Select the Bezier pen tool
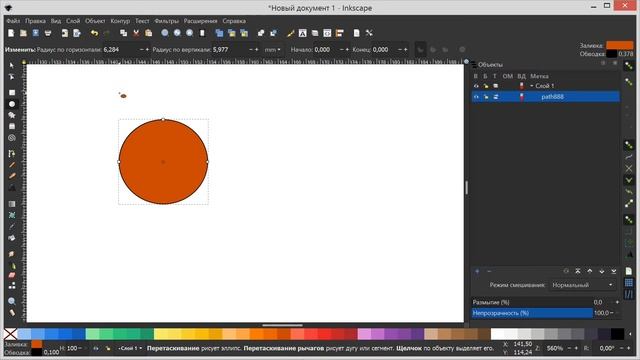Image resolution: width=640 pixels, height=360 pixels. 12,154
